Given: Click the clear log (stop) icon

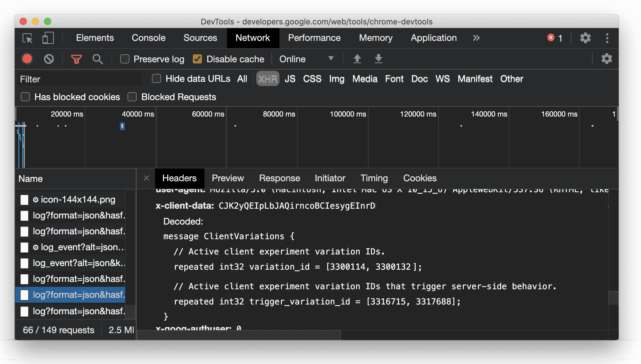Looking at the screenshot, I should click(49, 59).
